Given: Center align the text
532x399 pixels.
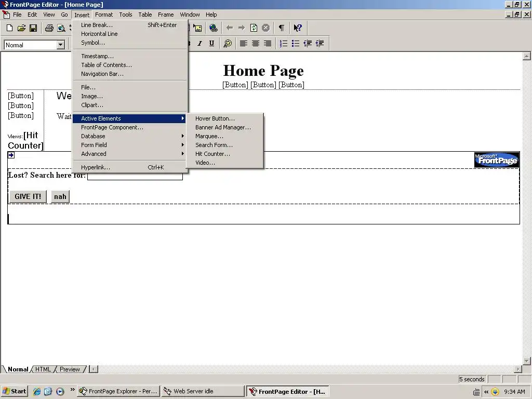Looking at the screenshot, I should 256,44.
